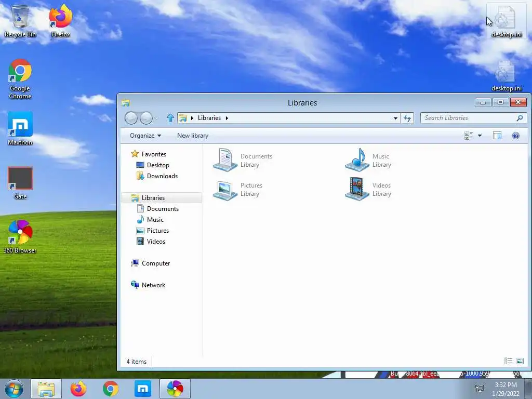532x399 pixels.
Task: Click Google Chrome on the taskbar
Action: (111, 389)
